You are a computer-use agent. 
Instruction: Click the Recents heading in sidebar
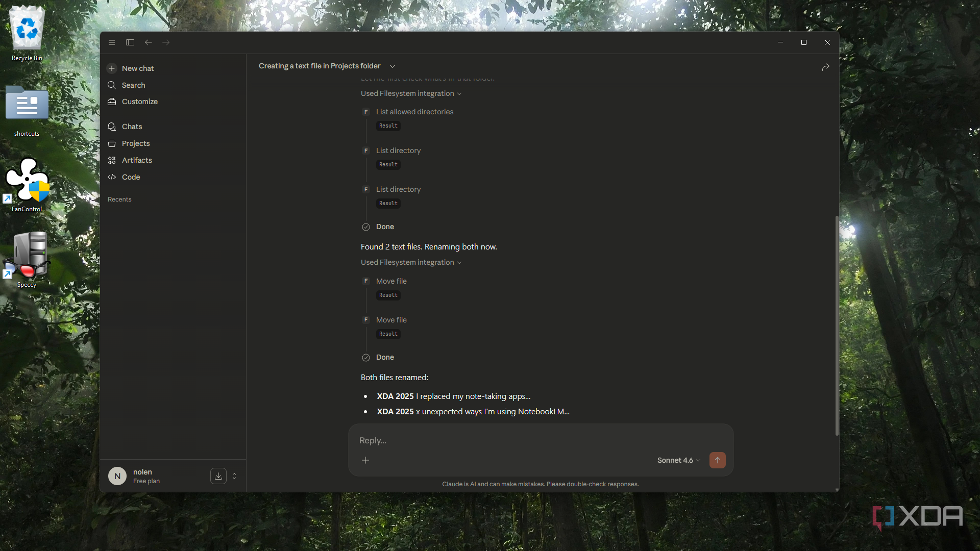(x=119, y=199)
